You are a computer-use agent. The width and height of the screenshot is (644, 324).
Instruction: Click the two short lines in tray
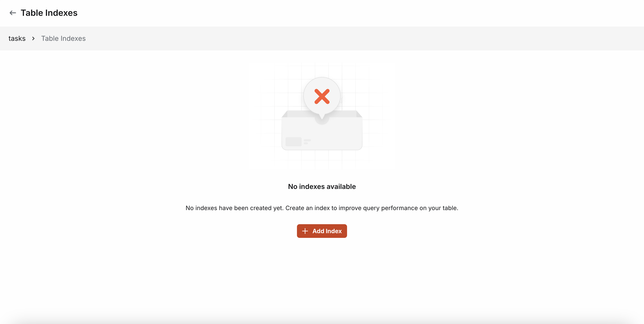(x=307, y=141)
